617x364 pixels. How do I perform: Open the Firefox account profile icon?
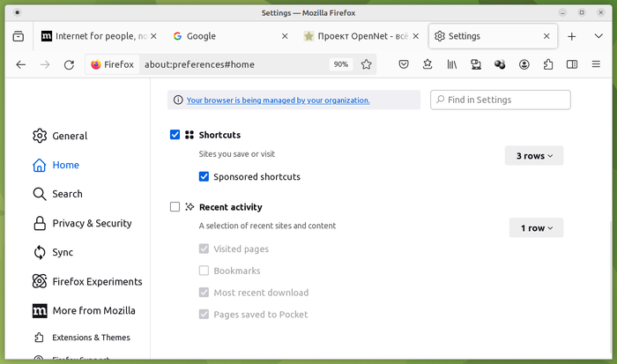tap(524, 64)
